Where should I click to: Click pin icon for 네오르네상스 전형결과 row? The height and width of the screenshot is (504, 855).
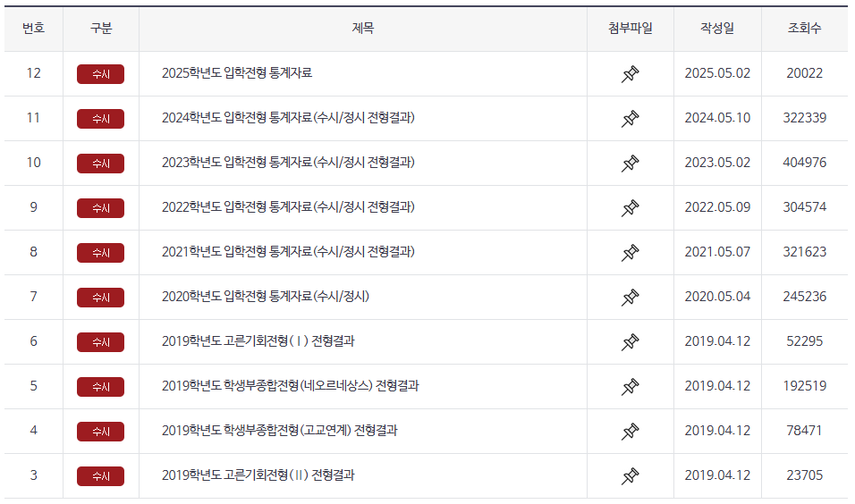[630, 386]
